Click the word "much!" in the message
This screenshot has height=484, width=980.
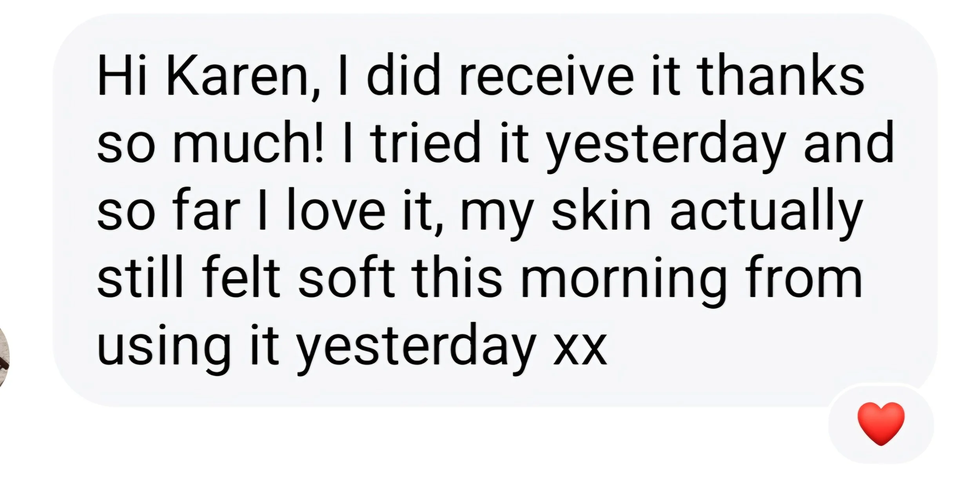point(249,142)
